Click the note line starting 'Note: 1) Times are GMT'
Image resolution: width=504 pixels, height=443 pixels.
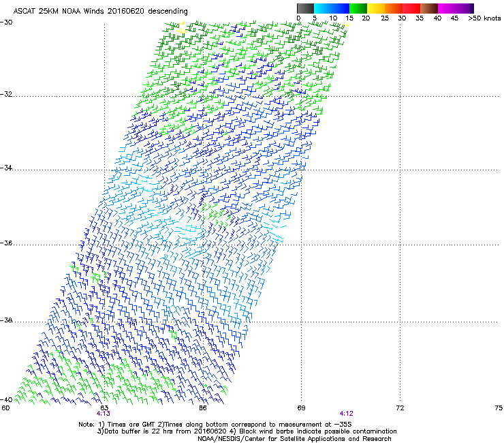tap(215, 425)
